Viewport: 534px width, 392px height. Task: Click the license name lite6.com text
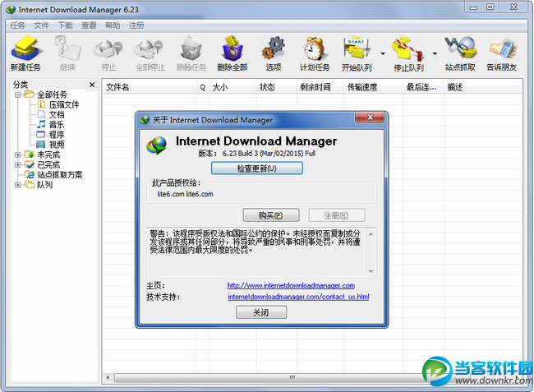(x=186, y=194)
